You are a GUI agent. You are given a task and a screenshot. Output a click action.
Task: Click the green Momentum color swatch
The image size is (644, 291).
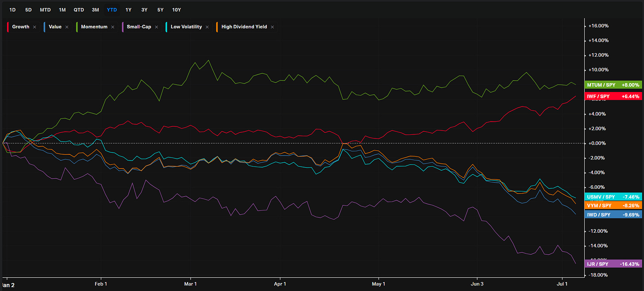[x=77, y=27]
